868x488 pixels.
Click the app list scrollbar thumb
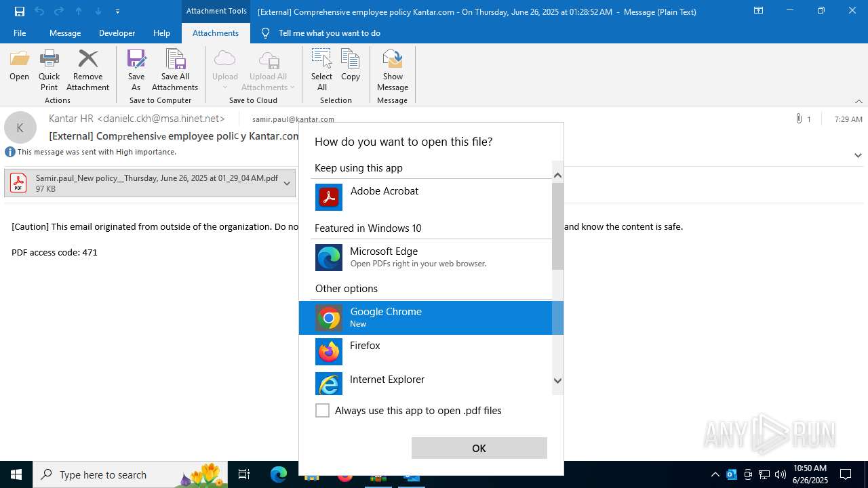pos(557,226)
